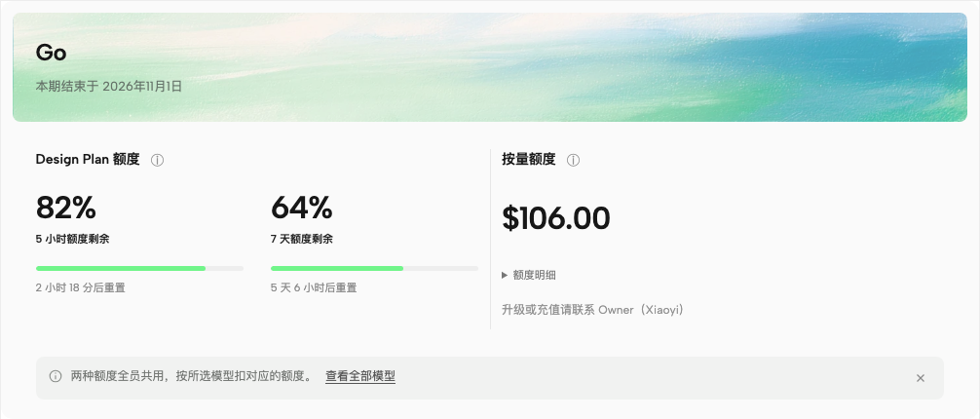Click the info icon beside 按量额度
The width and height of the screenshot is (980, 419).
573,160
